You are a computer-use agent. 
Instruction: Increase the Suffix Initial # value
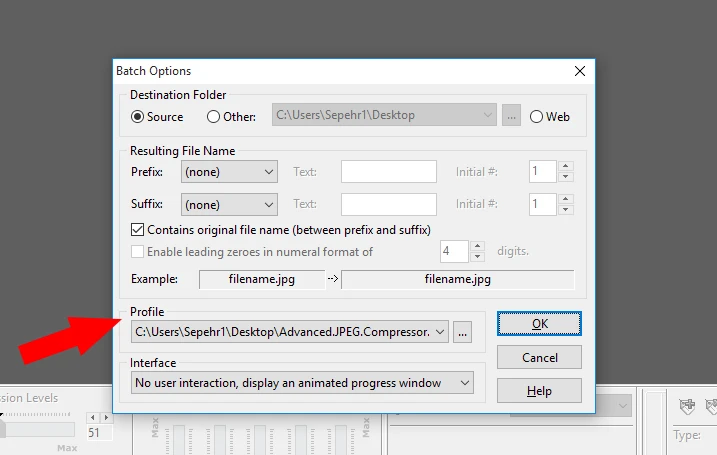[566, 199]
